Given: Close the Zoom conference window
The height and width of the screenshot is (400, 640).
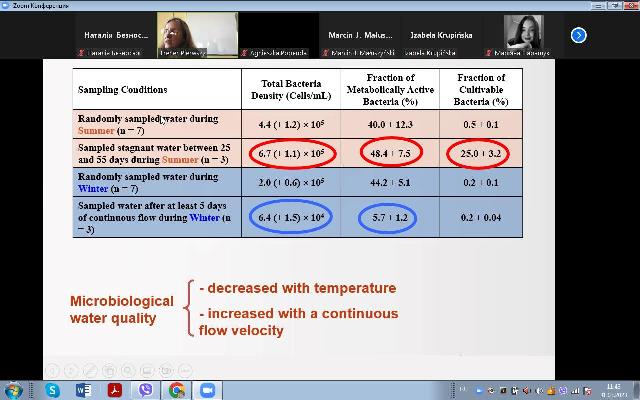Looking at the screenshot, I should pyautogui.click(x=631, y=5).
